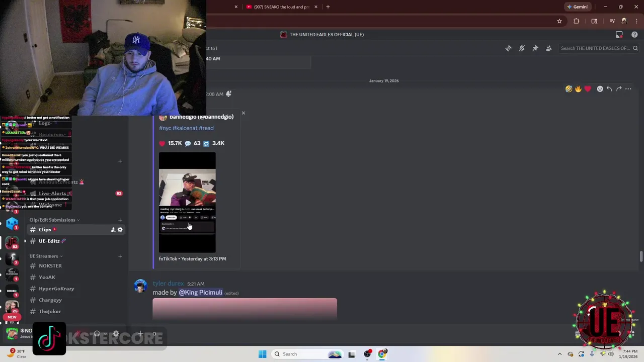644x362 pixels.
Task: Open Task View on taskbar
Action: click(351, 354)
